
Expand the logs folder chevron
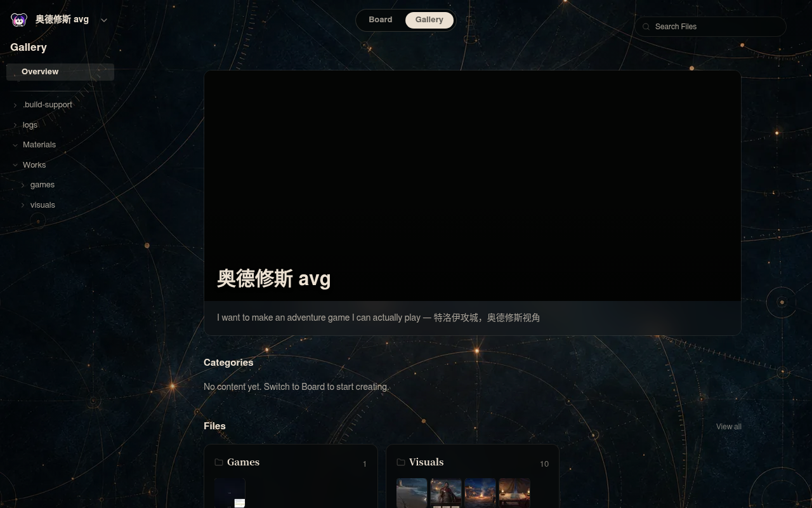[x=15, y=125]
